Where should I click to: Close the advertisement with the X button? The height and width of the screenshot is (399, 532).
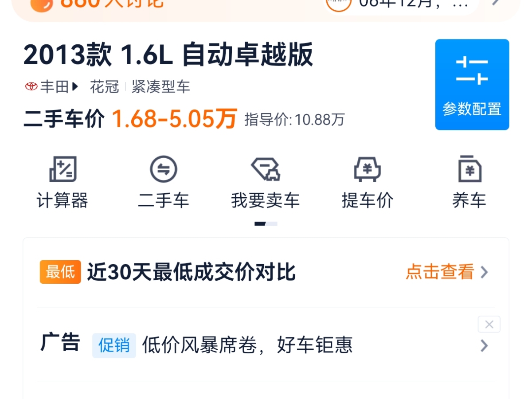(489, 325)
